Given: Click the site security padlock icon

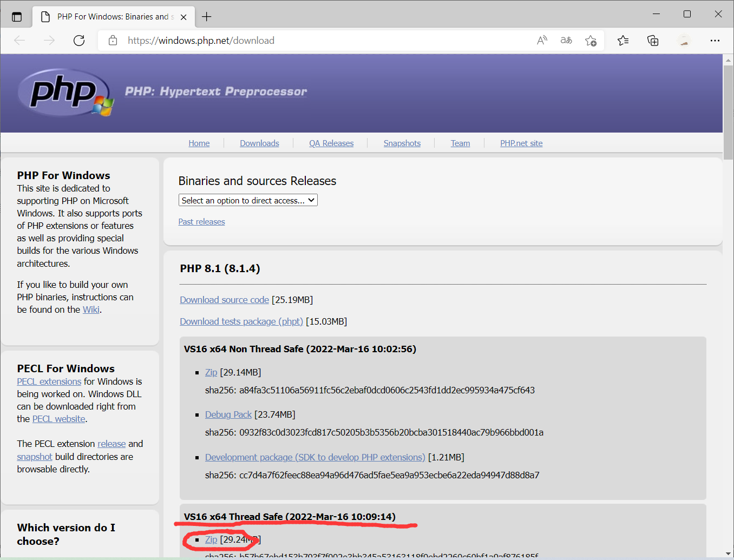Looking at the screenshot, I should click(112, 40).
